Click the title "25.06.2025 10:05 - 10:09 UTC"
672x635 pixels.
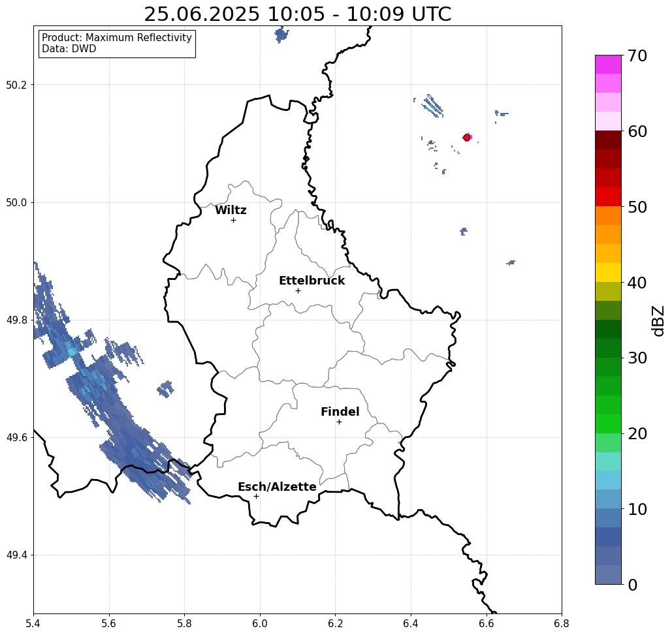[x=297, y=14]
